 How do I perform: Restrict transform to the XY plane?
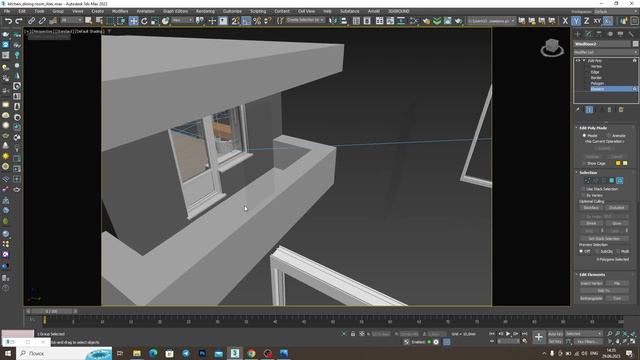click(x=597, y=21)
